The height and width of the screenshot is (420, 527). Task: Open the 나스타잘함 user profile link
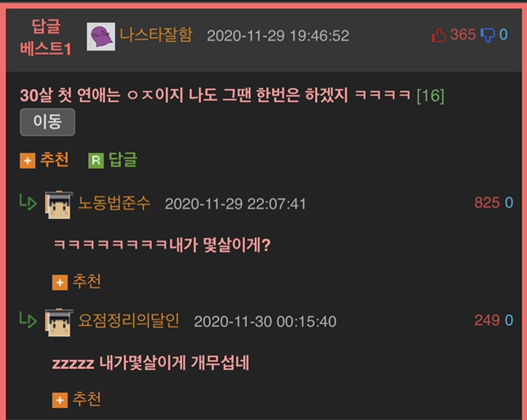pyautogui.click(x=156, y=35)
